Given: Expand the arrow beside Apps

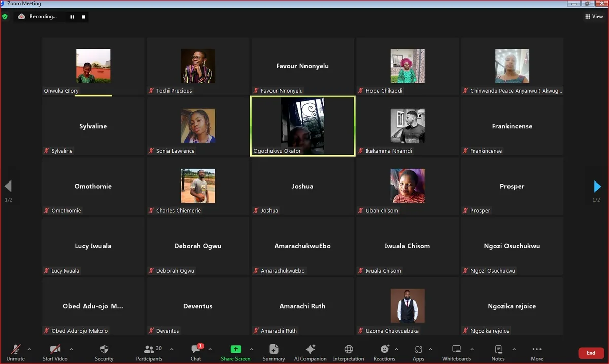Looking at the screenshot, I should click(430, 349).
